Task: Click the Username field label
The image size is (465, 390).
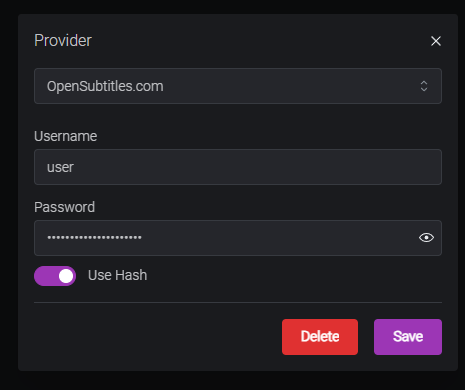Action: (66, 136)
